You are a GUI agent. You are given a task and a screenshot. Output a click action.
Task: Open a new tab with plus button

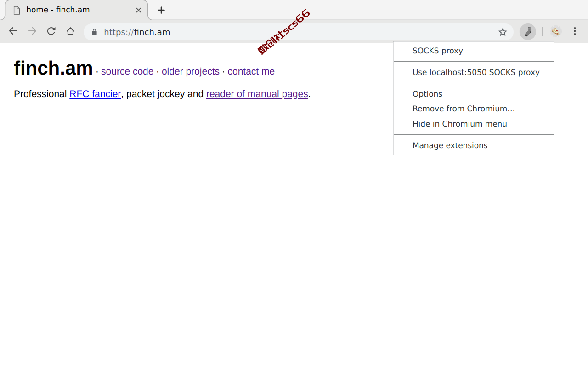tap(161, 10)
